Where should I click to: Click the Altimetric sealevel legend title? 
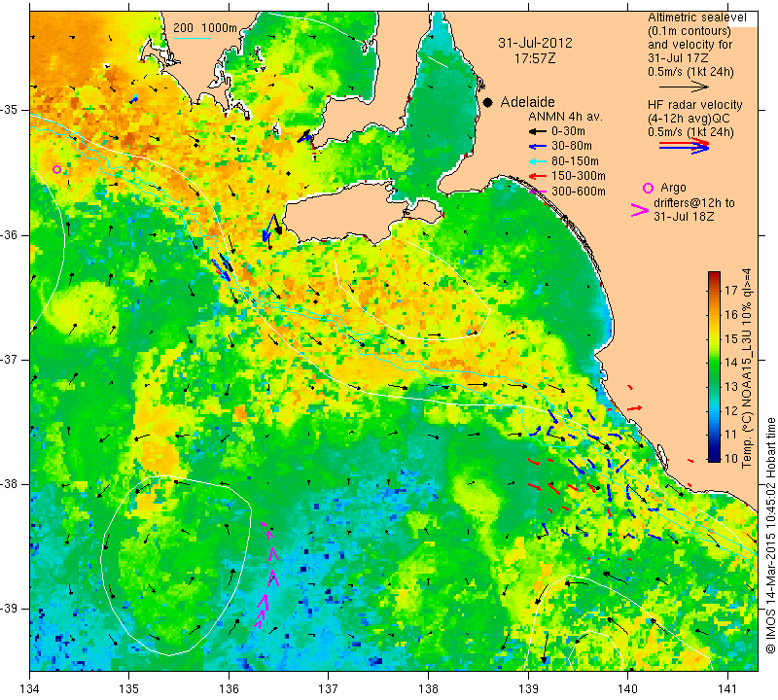tap(696, 17)
